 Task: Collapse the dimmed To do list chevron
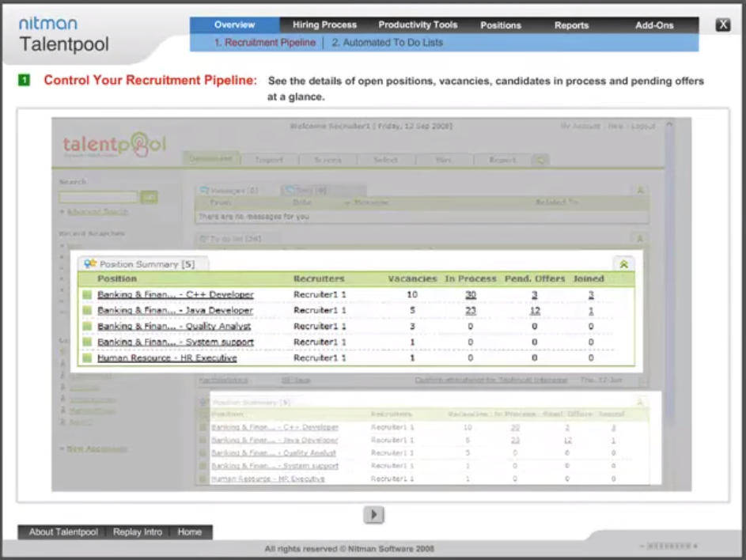(640, 238)
